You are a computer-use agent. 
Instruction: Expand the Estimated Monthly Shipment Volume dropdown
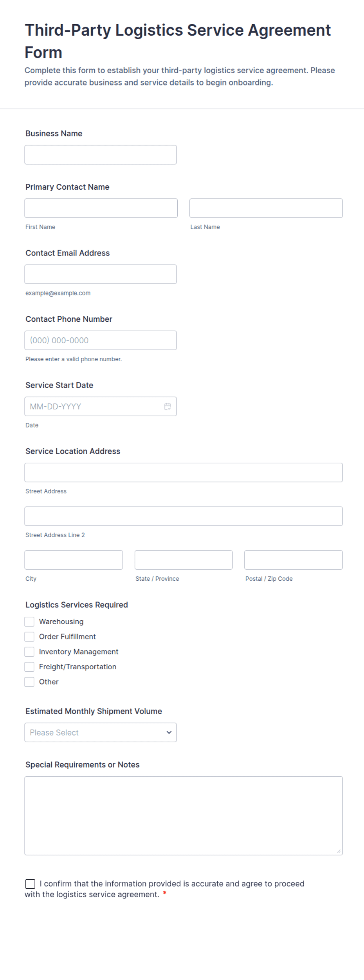(101, 732)
